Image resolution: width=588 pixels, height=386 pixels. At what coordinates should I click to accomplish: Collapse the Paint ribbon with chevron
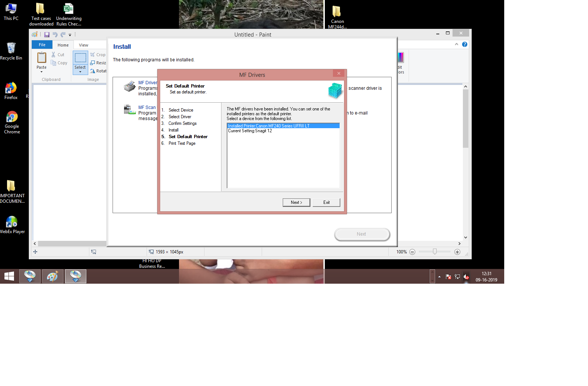[457, 44]
